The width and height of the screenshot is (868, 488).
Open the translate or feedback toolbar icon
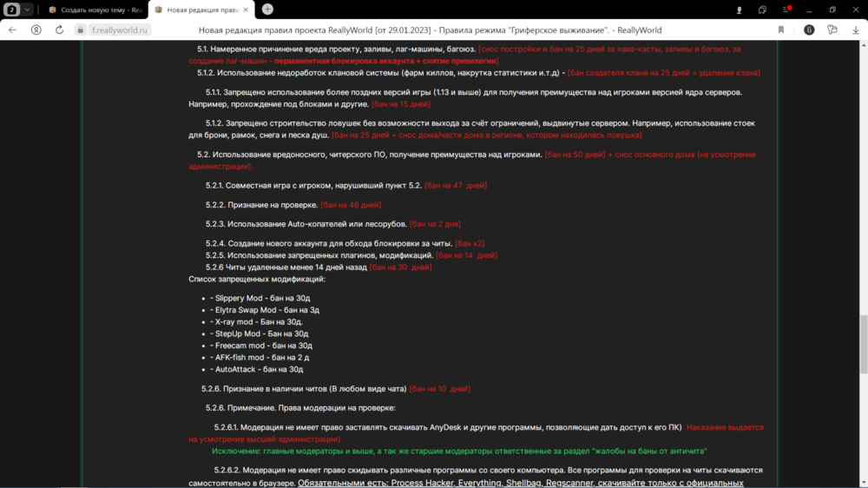pos(832,30)
